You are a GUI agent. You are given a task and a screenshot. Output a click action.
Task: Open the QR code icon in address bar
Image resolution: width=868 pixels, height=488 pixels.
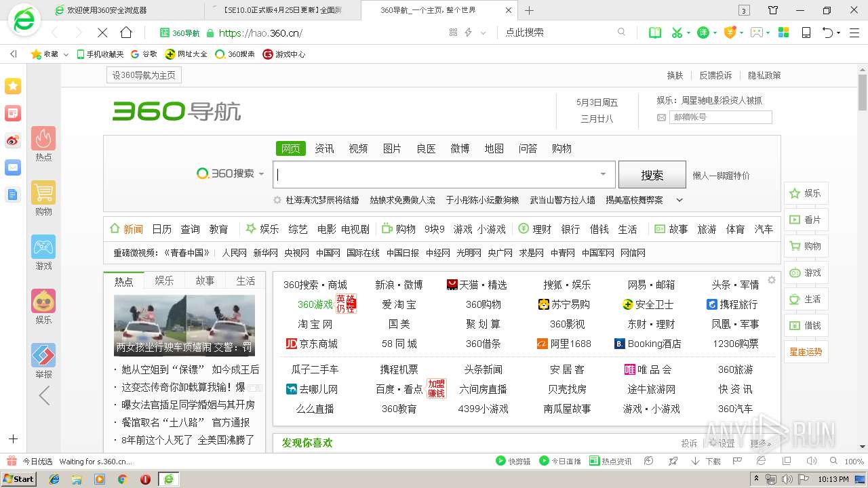(454, 33)
